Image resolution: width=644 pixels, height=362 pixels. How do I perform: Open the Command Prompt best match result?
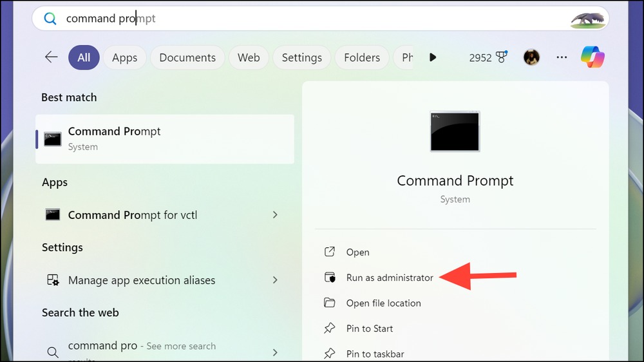click(x=165, y=139)
